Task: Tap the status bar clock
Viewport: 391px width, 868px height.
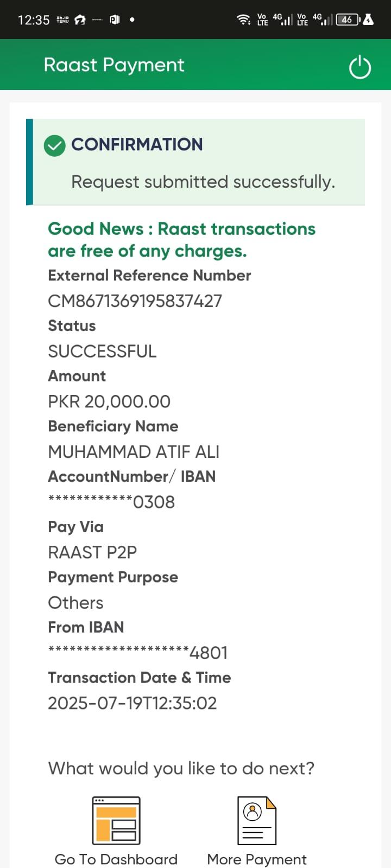Action: click(x=34, y=20)
